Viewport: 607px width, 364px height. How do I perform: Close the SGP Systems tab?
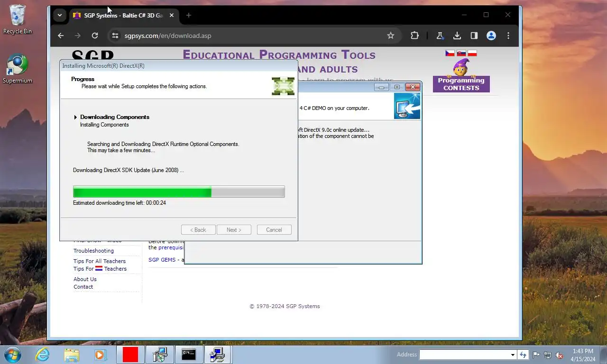point(172,15)
